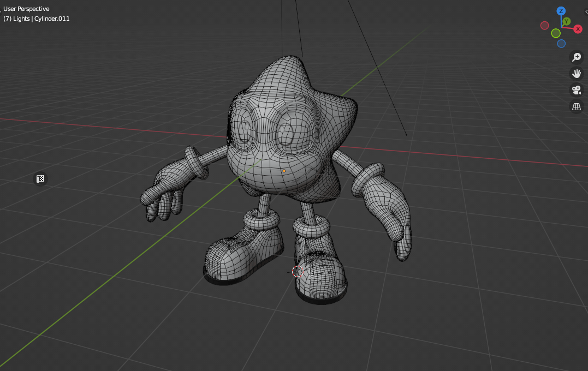
Task: Click the "User Perspective" view label
Action: pyautogui.click(x=26, y=9)
